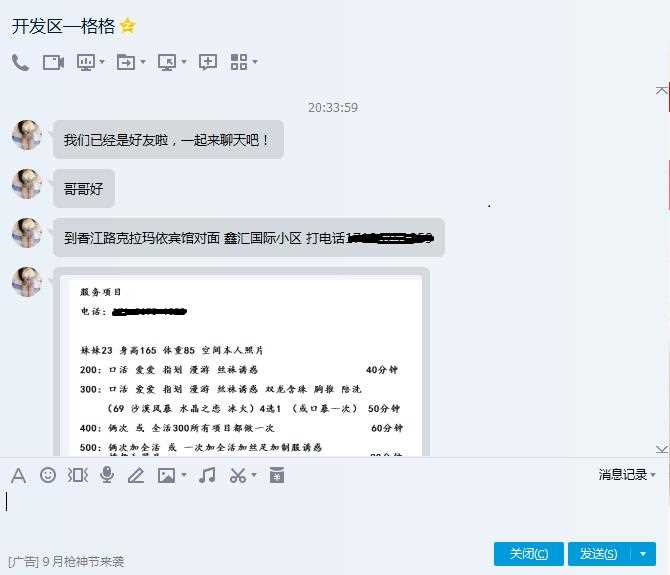Click the 关闭(C) button
670x575 pixels.
tap(529, 554)
